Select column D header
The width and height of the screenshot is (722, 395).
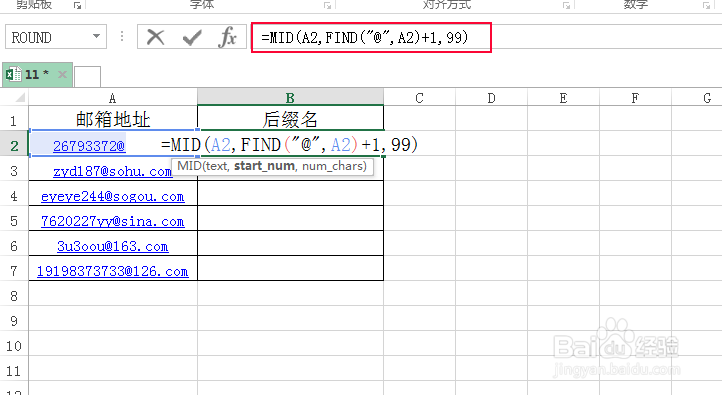pyautogui.click(x=491, y=97)
